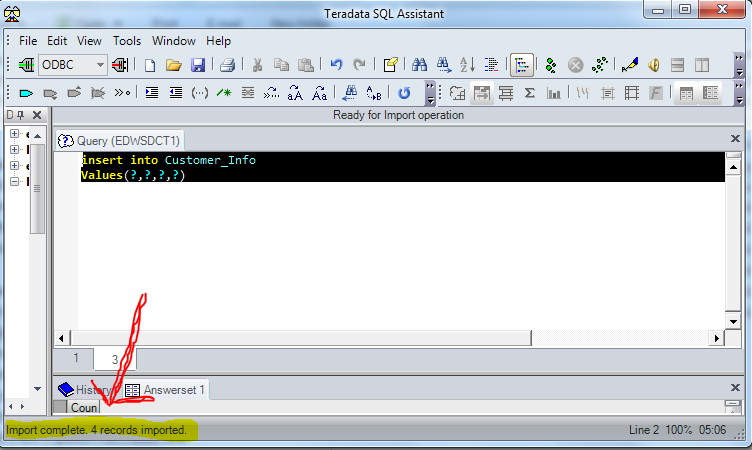Image resolution: width=752 pixels, height=450 pixels.
Task: Open the View menu
Action: coord(89,41)
